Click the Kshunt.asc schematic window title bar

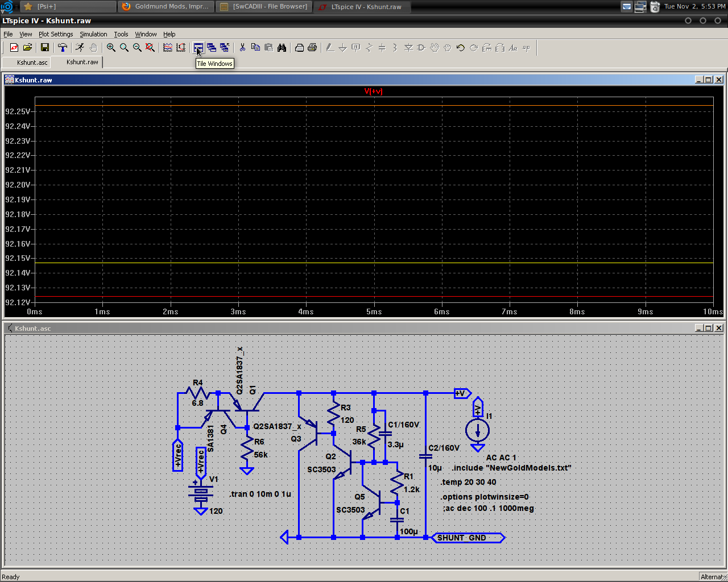tap(364, 328)
